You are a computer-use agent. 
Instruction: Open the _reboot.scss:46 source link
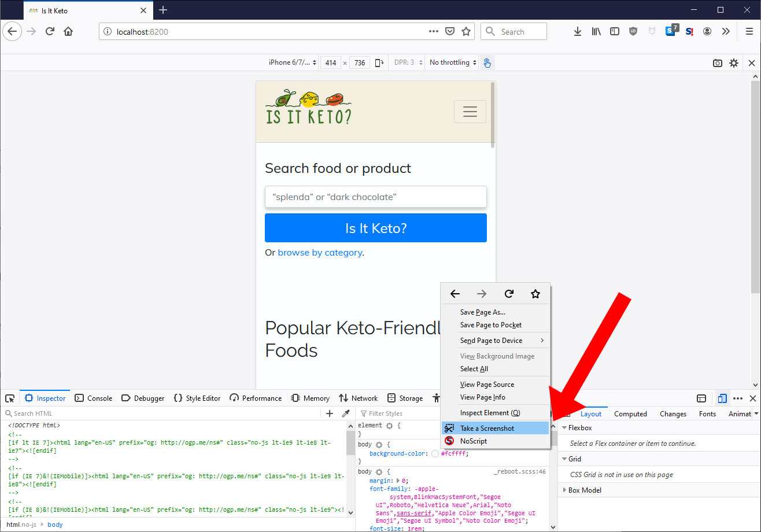coord(520,472)
